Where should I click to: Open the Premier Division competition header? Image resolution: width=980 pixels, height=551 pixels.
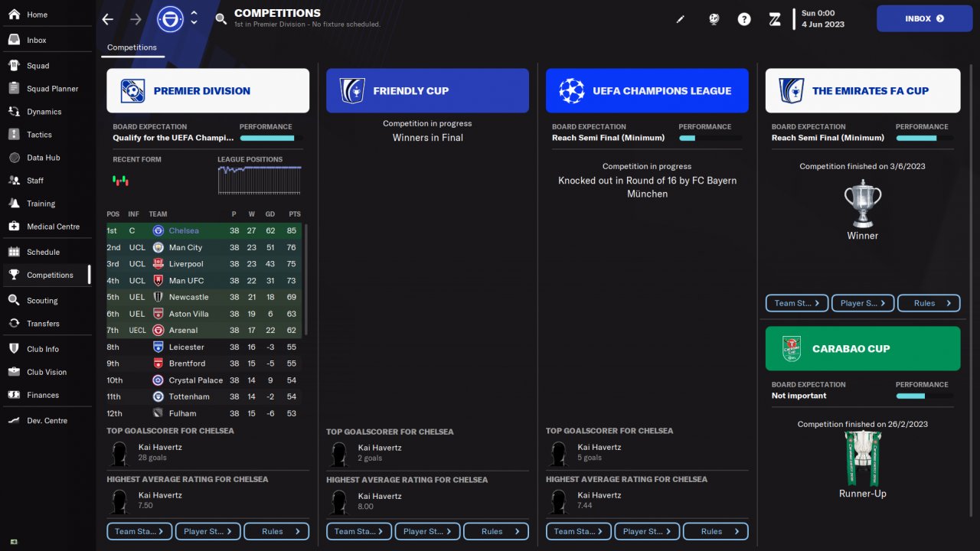208,91
